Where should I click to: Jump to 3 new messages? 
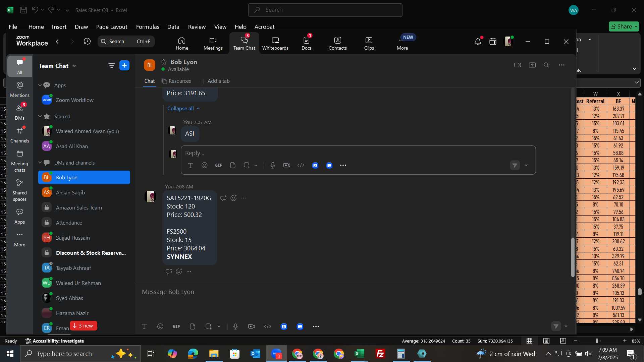pos(83,326)
